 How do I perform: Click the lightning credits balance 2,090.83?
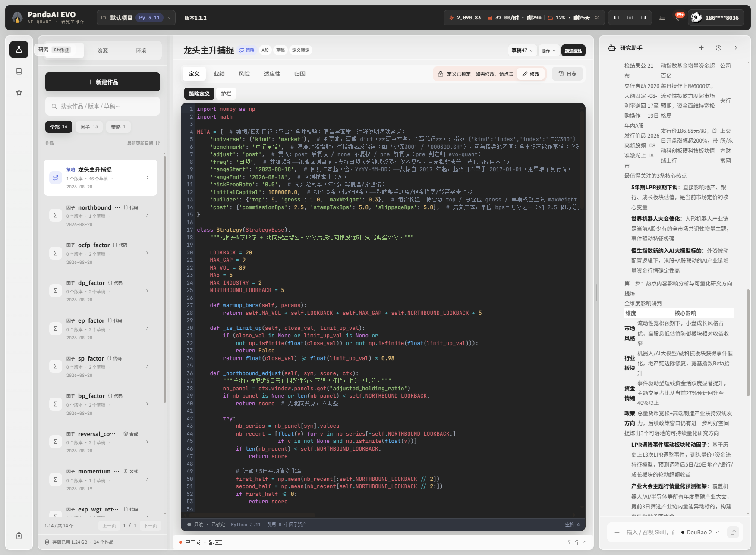tap(465, 18)
